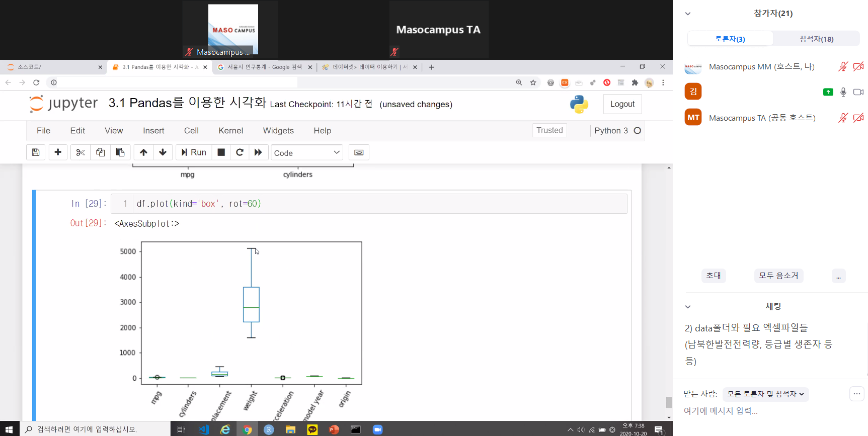The height and width of the screenshot is (436, 868).
Task: Save the Jupyter notebook with the floppy disk icon
Action: [36, 152]
